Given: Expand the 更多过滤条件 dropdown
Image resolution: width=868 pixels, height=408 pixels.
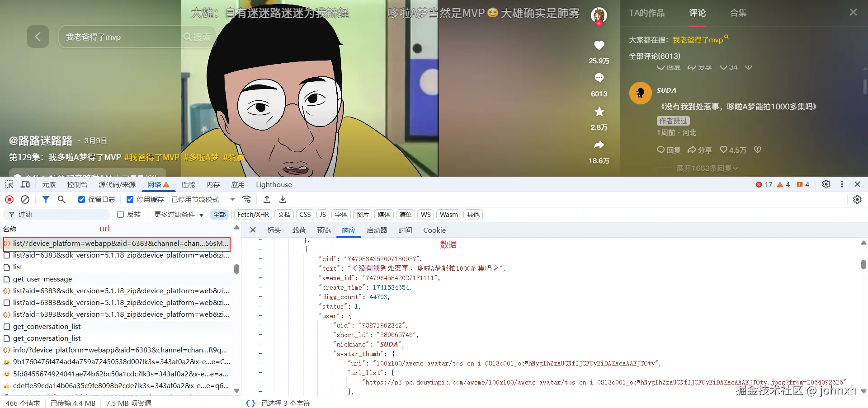Looking at the screenshot, I should (x=179, y=214).
